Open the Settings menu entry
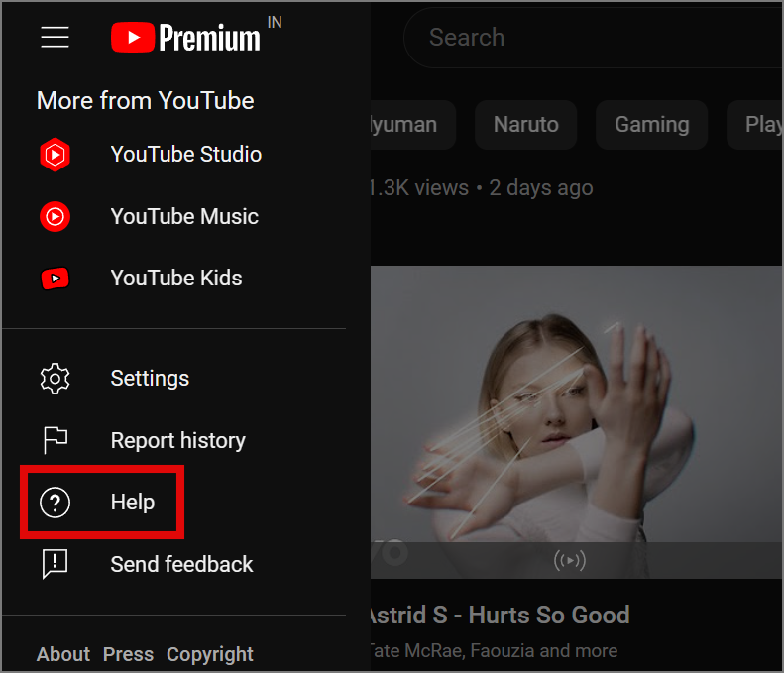 pos(150,379)
